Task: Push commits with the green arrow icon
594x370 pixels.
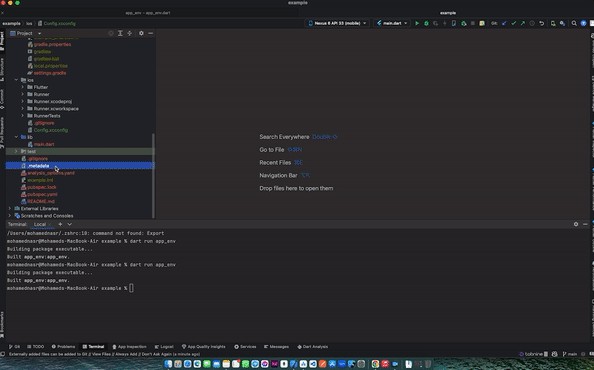Action: coord(523,23)
